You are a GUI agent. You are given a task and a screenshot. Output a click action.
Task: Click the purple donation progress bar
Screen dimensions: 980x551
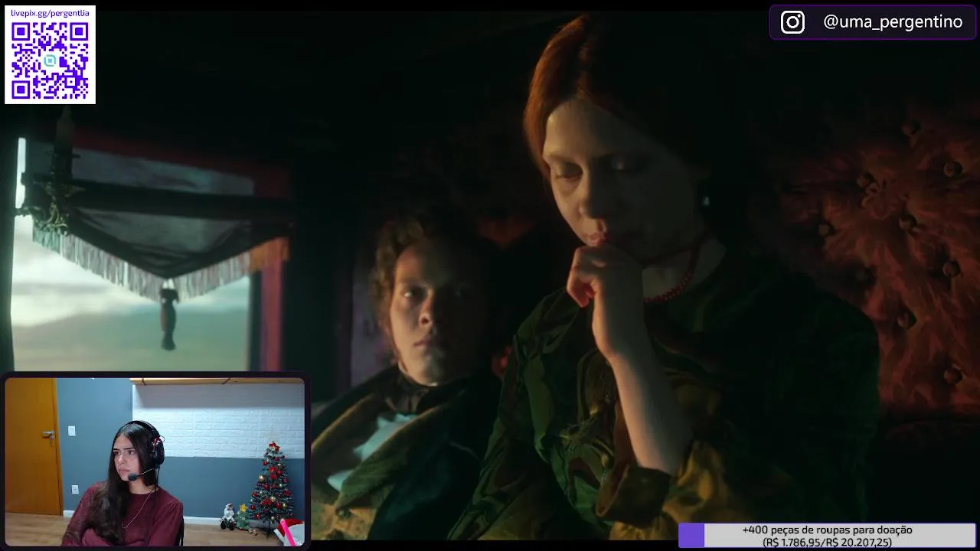[x=827, y=536]
